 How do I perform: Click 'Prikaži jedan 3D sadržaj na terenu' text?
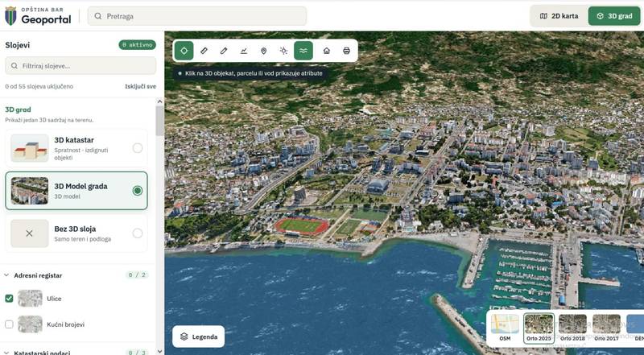[x=49, y=121]
